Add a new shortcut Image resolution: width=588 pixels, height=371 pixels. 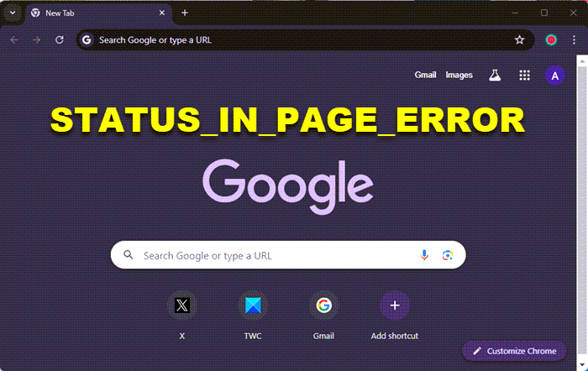click(x=395, y=316)
